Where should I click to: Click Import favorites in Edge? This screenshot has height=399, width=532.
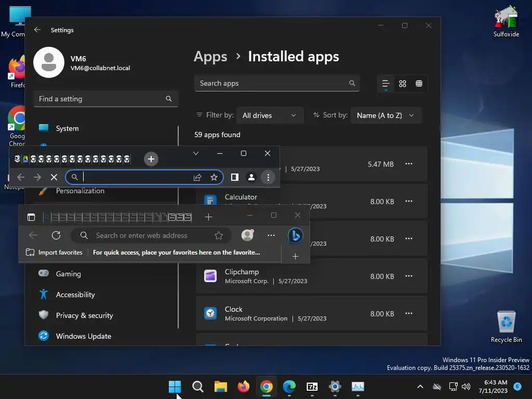[x=54, y=252]
